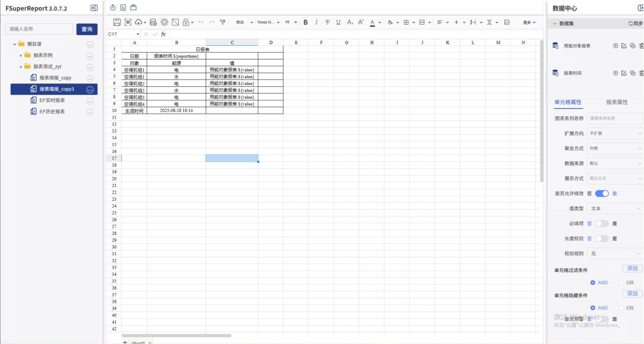
Task: Open the font color picker A
Action: coord(372,22)
